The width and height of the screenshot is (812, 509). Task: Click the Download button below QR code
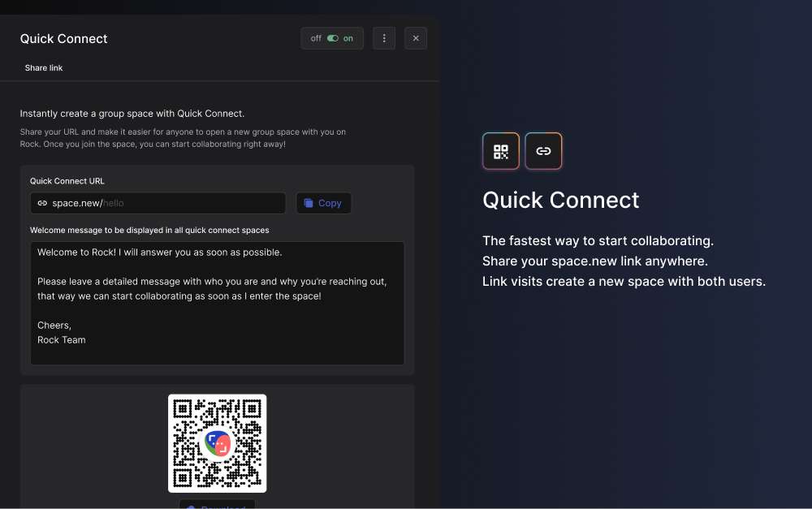(217, 505)
